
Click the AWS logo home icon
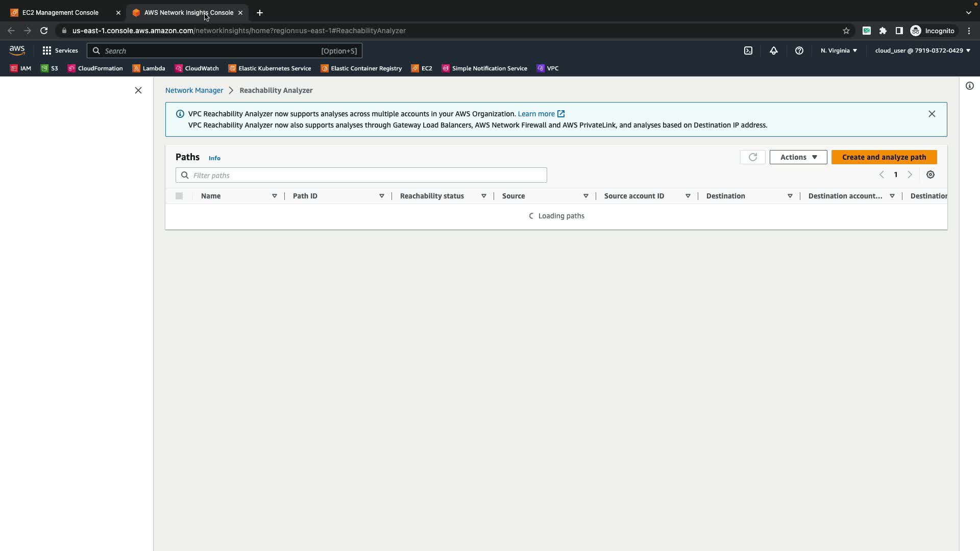click(17, 50)
